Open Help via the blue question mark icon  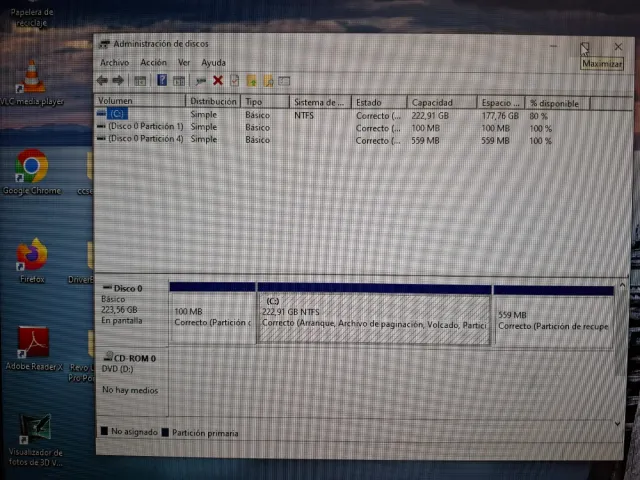click(162, 80)
